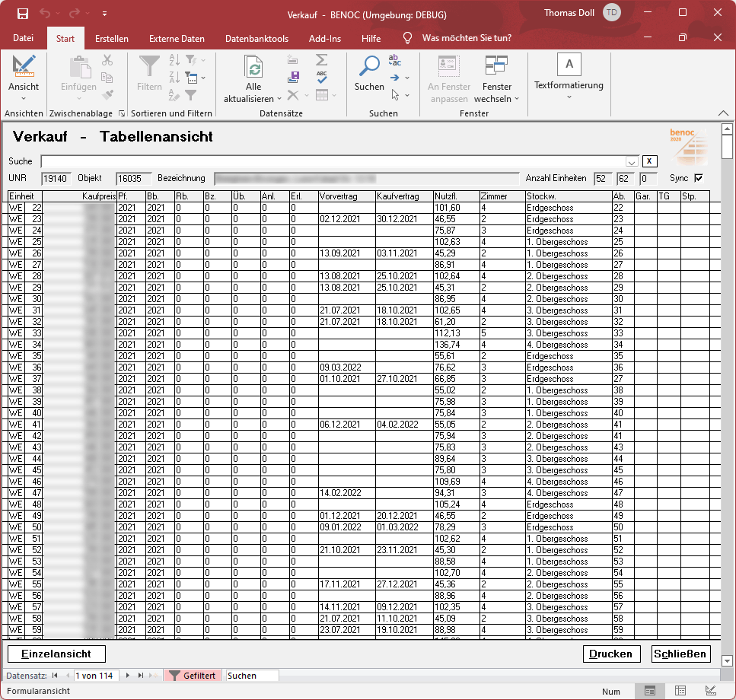Go to next record in navigator
This screenshot has width=736, height=700.
(127, 676)
